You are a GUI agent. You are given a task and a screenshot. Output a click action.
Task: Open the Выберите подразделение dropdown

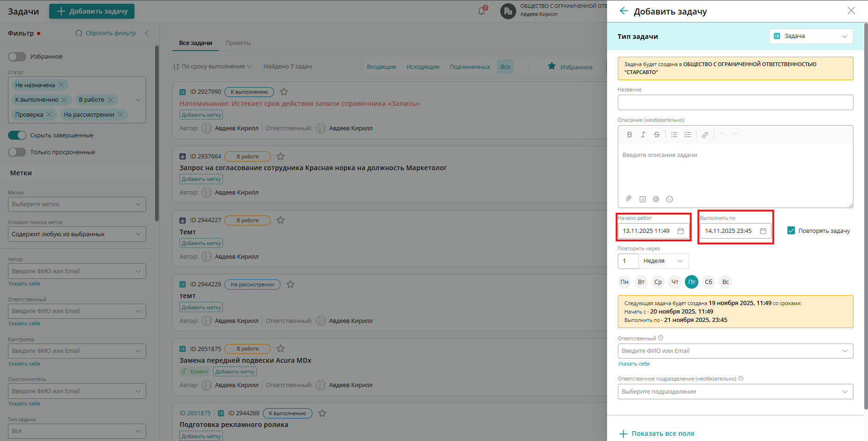pos(735,392)
